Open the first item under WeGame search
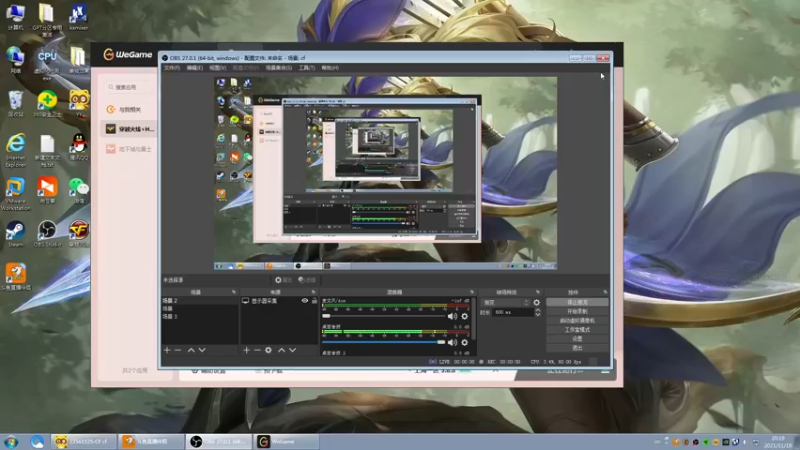The width and height of the screenshot is (800, 450). [x=130, y=109]
